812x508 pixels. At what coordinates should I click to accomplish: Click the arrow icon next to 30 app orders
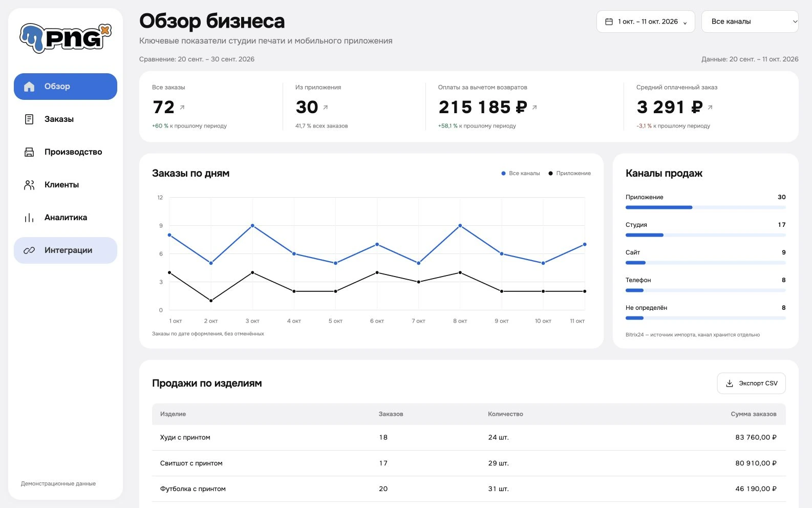326,108
